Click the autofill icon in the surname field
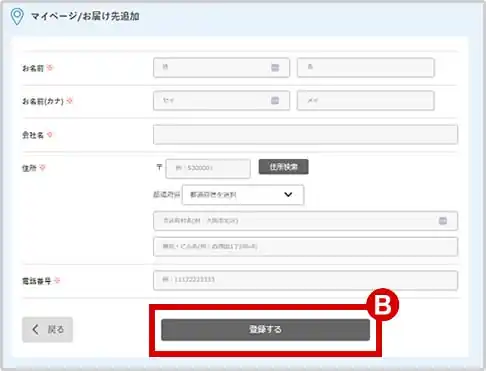 pos(275,68)
